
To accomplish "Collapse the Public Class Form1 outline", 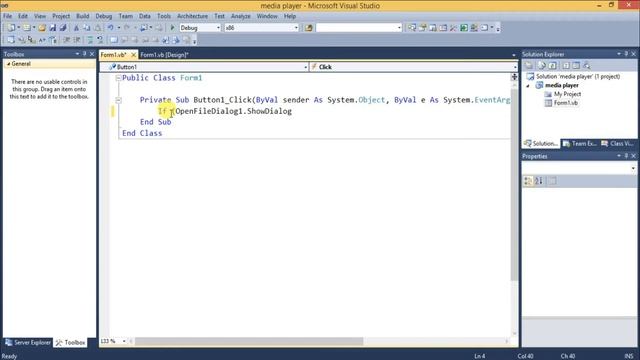I will [x=118, y=78].
